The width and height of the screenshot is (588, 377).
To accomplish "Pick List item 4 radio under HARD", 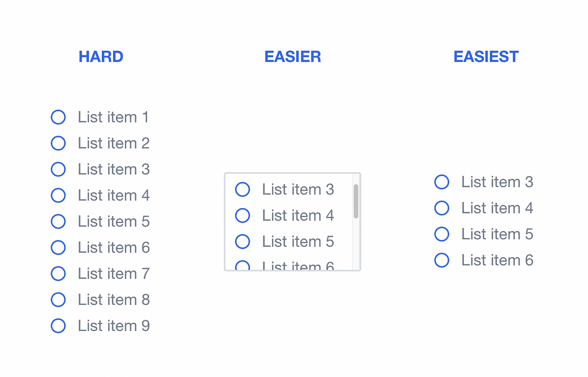I will coord(58,196).
